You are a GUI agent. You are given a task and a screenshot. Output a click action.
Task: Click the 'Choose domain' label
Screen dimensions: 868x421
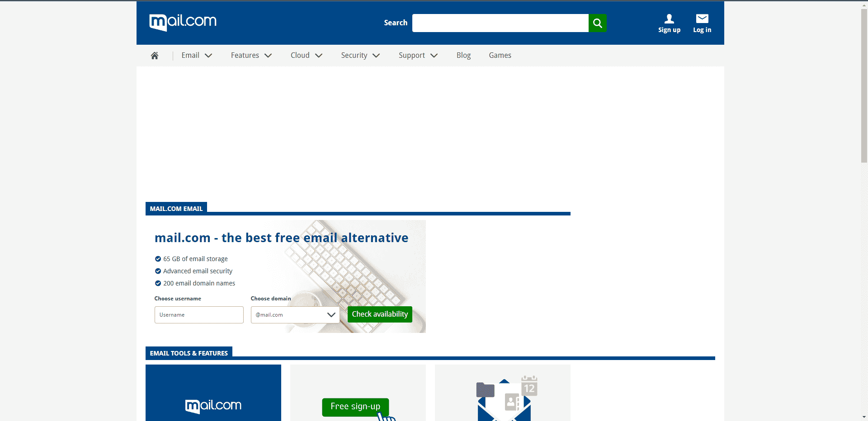coord(271,299)
